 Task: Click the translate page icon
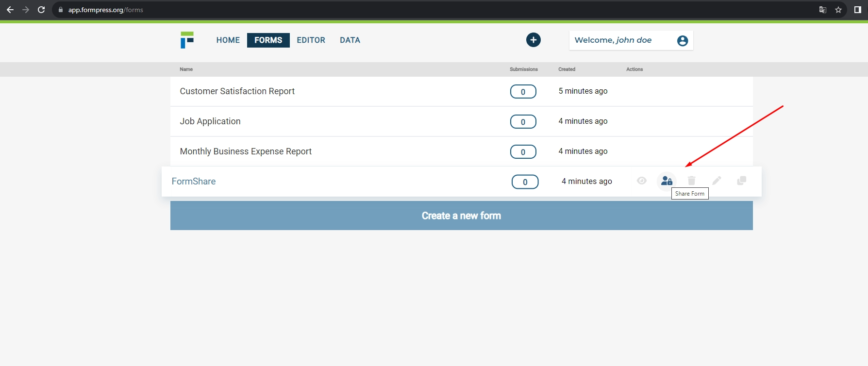(x=823, y=10)
